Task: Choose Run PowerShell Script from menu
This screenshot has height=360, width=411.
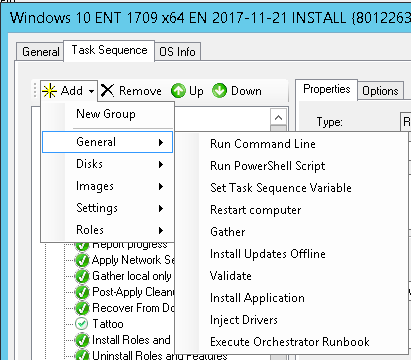Action: pyautogui.click(x=267, y=166)
